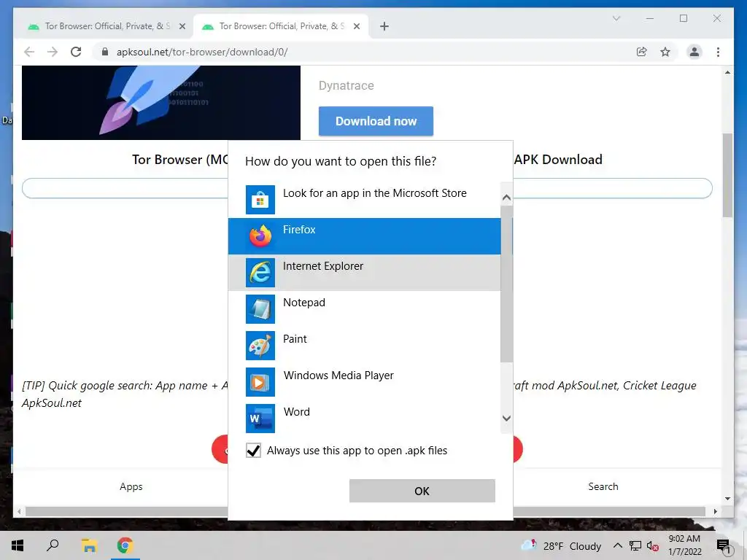Confirm with the OK button
This screenshot has height=560, width=747.
coord(422,491)
